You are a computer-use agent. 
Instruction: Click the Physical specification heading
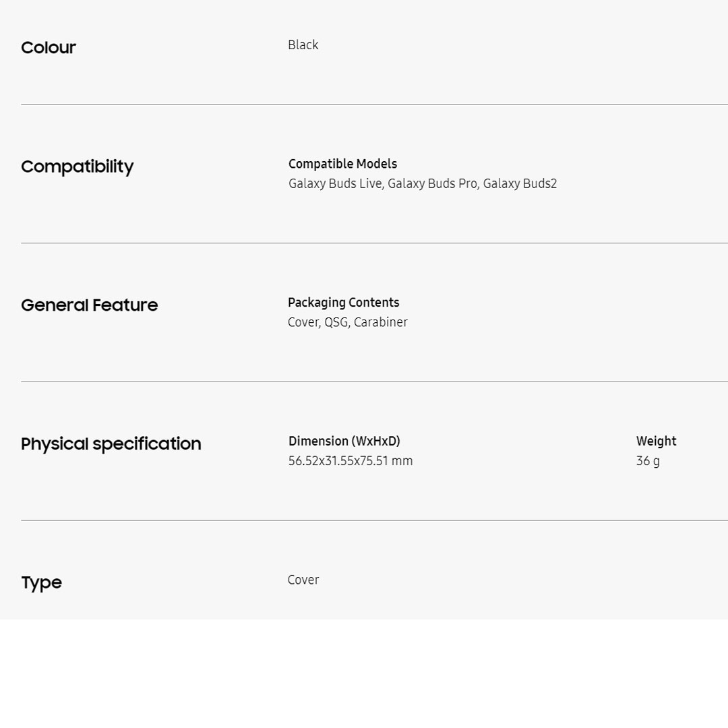tap(111, 444)
